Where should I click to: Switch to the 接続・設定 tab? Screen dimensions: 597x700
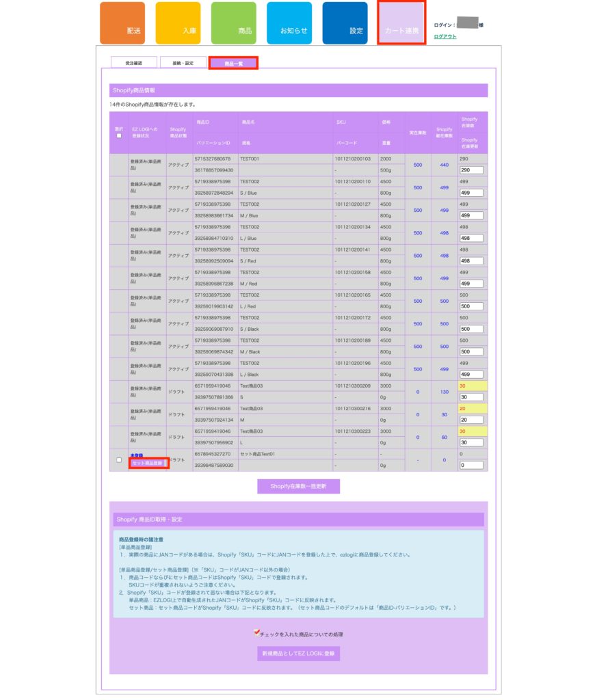pos(183,63)
